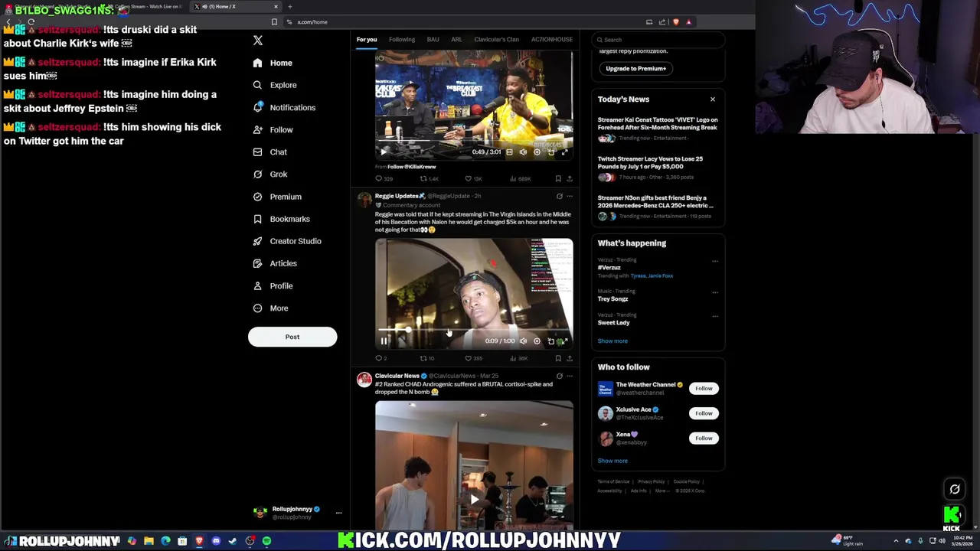The image size is (980, 551).
Task: Click the Brave shields icon in address bar
Action: 676,22
